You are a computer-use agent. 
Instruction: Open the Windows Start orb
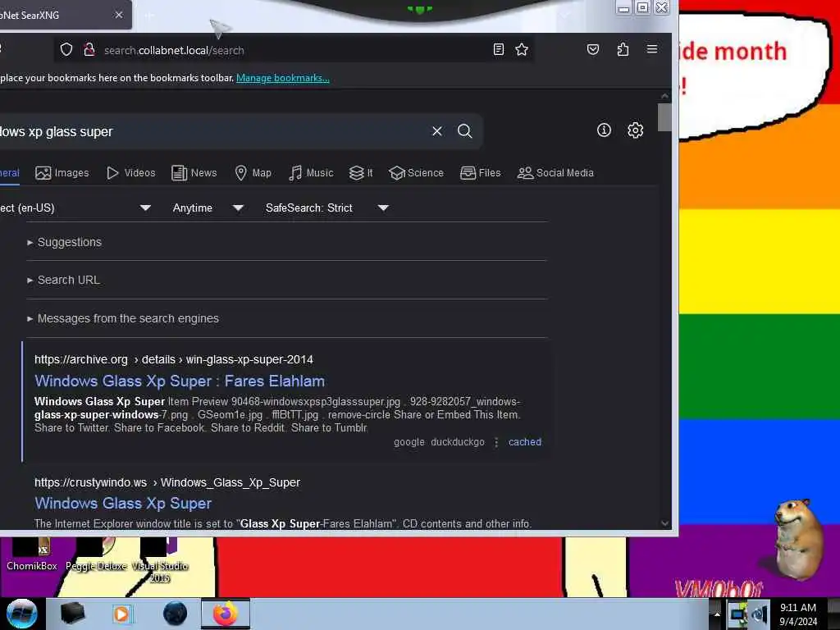tap(21, 614)
